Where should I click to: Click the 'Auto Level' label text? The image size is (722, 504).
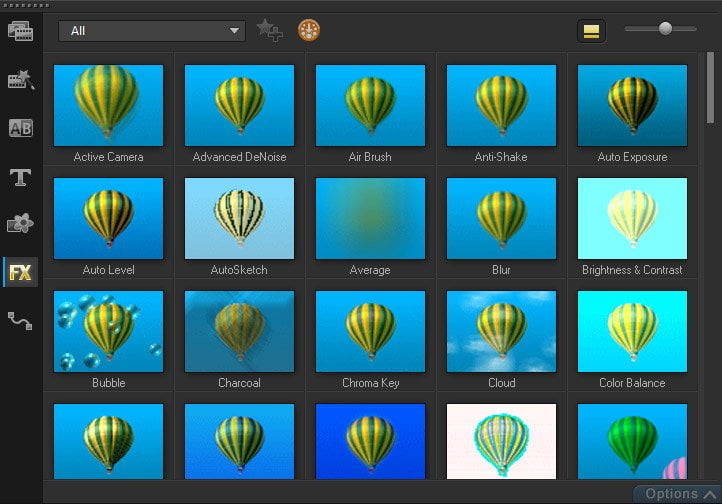click(x=108, y=270)
